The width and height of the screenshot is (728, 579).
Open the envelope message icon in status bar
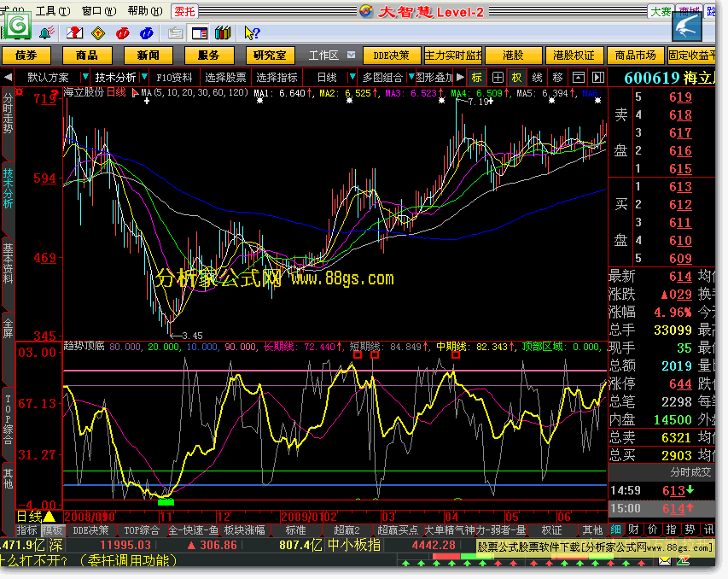click(x=665, y=561)
